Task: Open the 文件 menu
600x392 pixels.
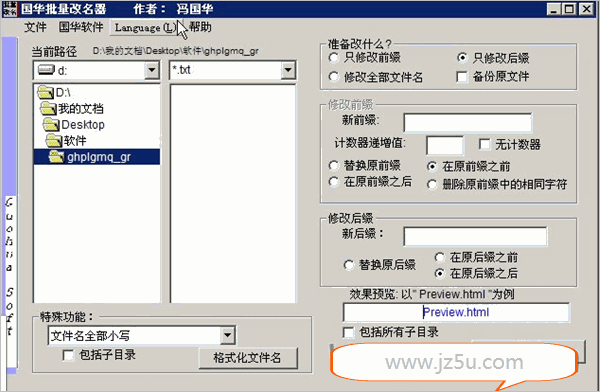Action: tap(35, 27)
